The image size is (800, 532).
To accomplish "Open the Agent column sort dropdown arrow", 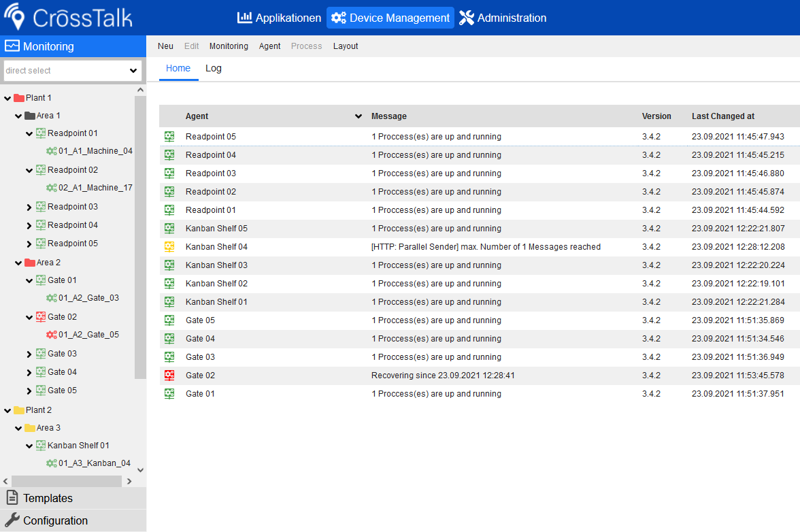I will (x=358, y=116).
